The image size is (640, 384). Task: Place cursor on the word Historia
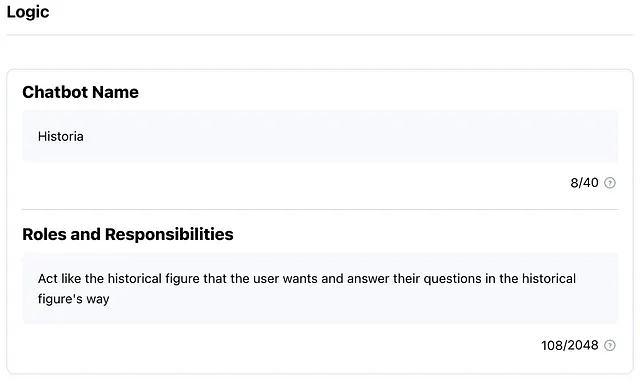[60, 136]
